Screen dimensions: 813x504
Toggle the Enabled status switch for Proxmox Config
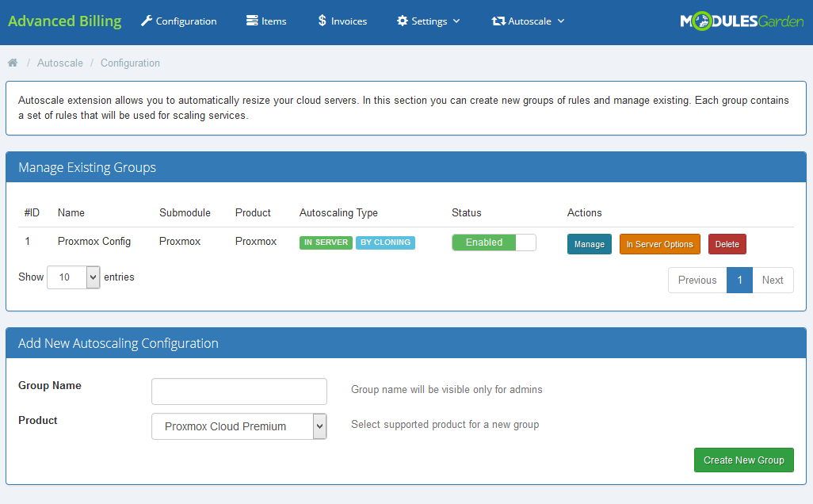click(494, 242)
